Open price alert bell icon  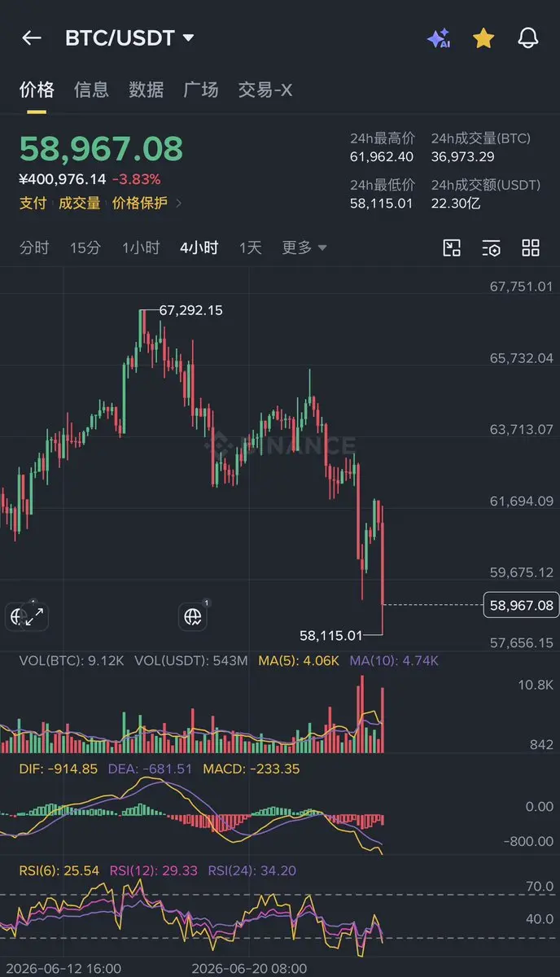point(528,37)
